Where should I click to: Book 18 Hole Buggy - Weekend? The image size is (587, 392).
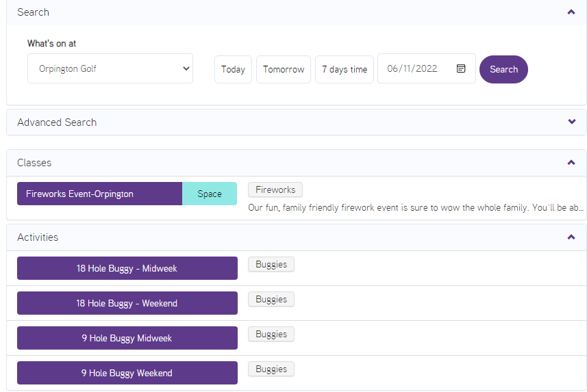click(127, 303)
